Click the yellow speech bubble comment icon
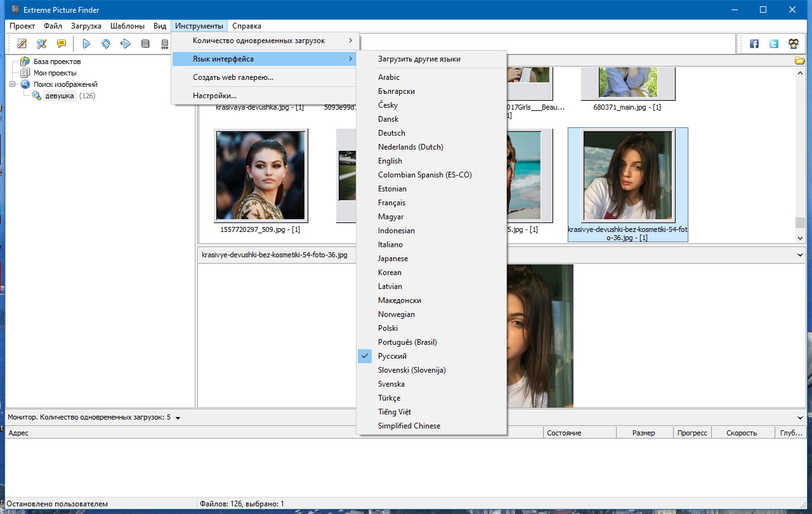The height and width of the screenshot is (514, 812). [61, 44]
